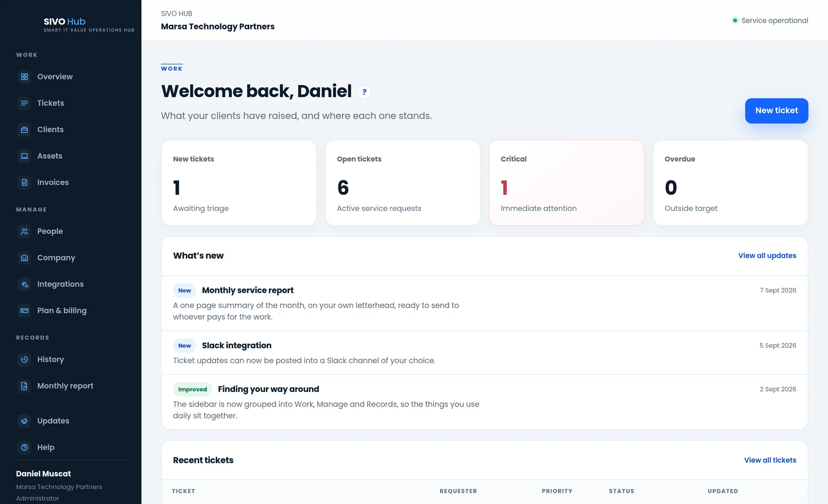Select the Updates megaphone icon

[x=24, y=421]
